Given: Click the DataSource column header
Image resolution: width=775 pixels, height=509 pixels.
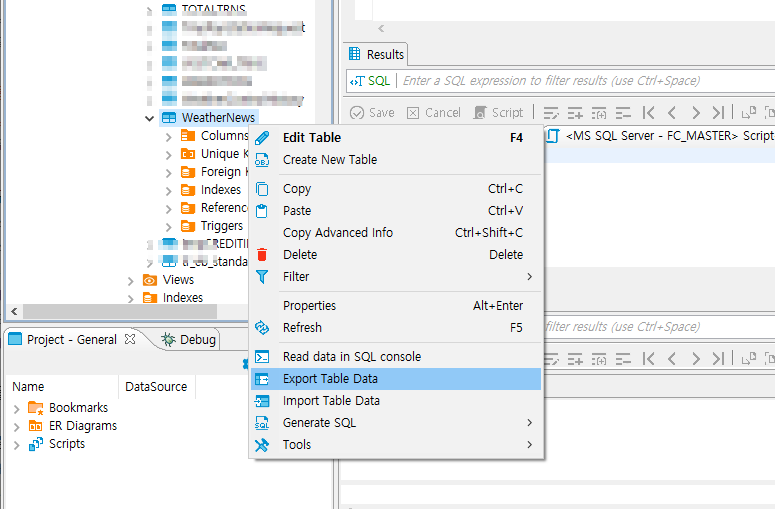Looking at the screenshot, I should click(x=157, y=386).
